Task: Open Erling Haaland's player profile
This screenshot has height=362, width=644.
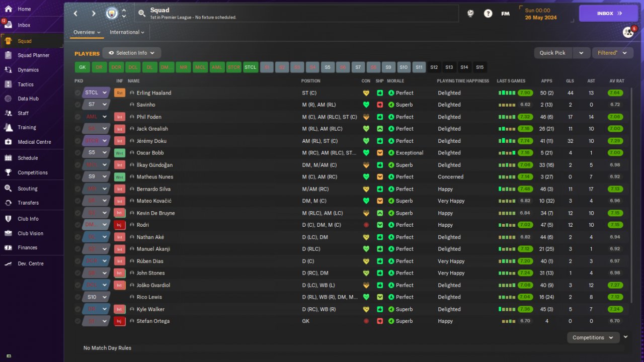Action: click(154, 93)
